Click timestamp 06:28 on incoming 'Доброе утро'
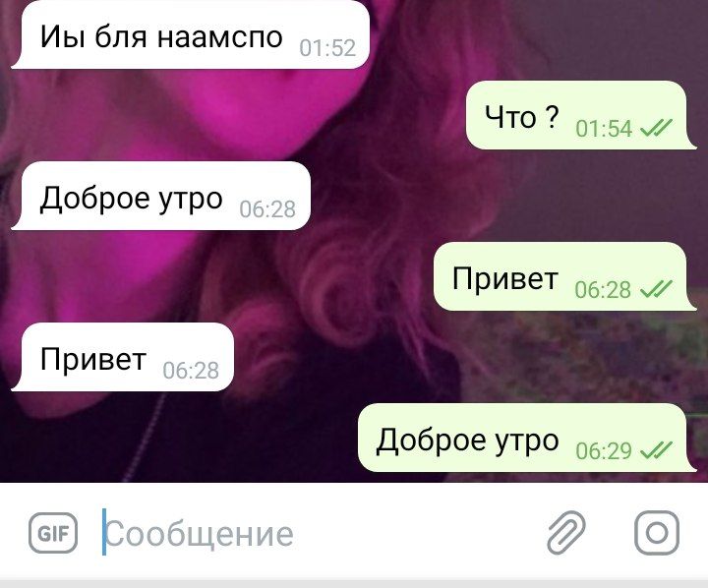 tap(267, 209)
